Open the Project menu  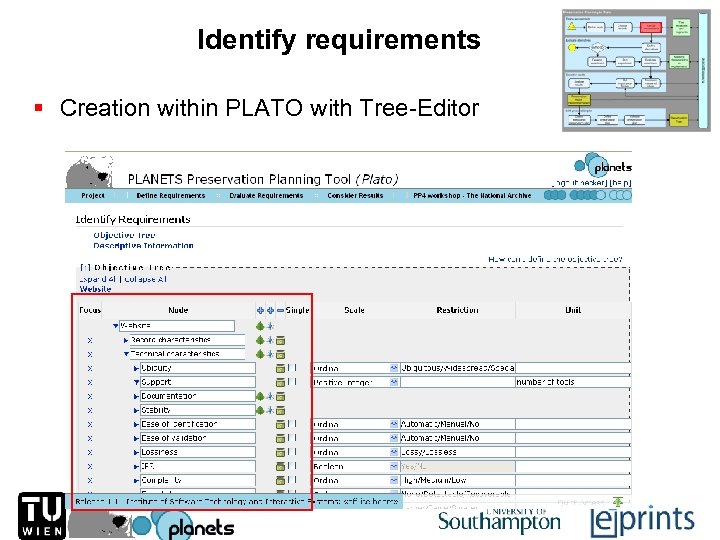point(93,196)
